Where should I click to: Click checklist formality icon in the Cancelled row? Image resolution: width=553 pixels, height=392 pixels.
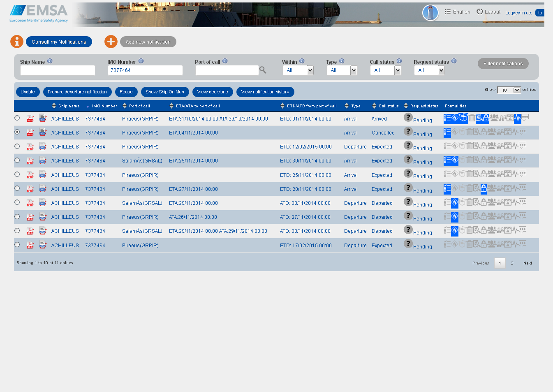coord(447,132)
